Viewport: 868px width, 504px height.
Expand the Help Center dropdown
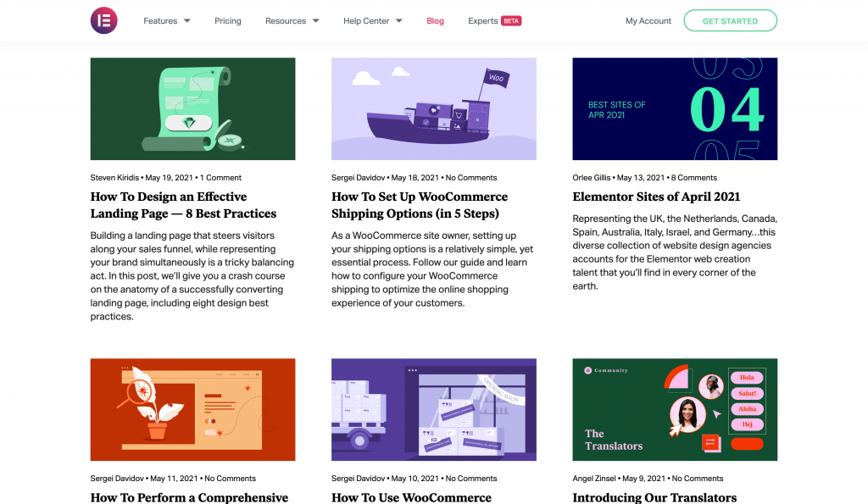click(x=372, y=21)
